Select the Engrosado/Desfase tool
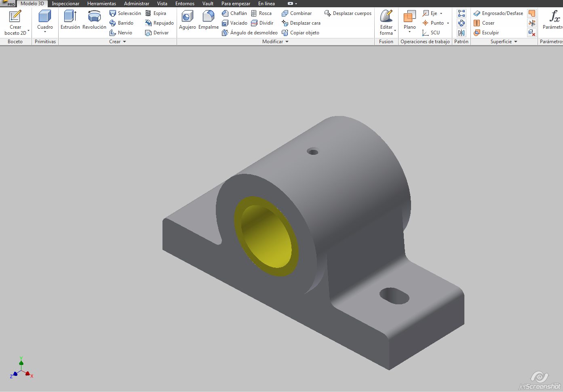 [x=498, y=13]
